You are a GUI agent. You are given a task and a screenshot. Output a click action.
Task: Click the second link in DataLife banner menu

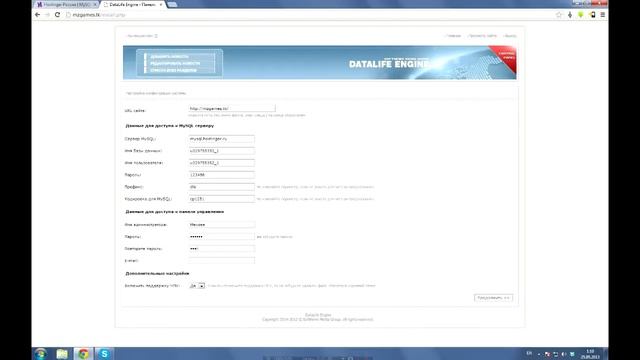tap(175, 63)
